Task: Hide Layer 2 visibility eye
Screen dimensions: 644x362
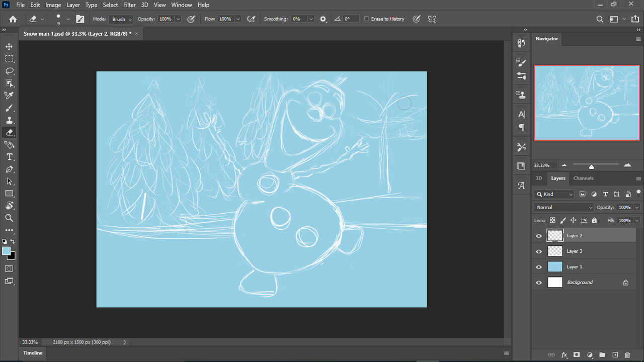Action: pyautogui.click(x=539, y=236)
